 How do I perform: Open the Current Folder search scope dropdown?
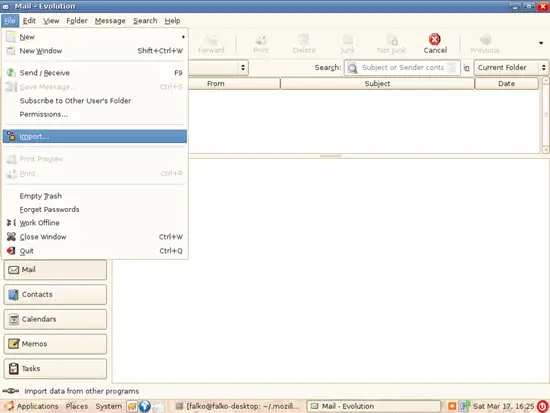(x=511, y=68)
